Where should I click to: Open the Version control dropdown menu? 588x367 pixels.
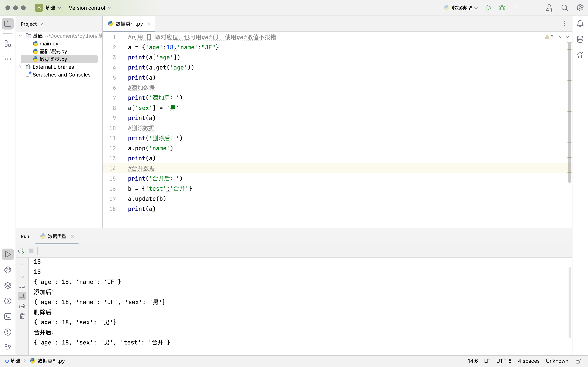(x=90, y=8)
